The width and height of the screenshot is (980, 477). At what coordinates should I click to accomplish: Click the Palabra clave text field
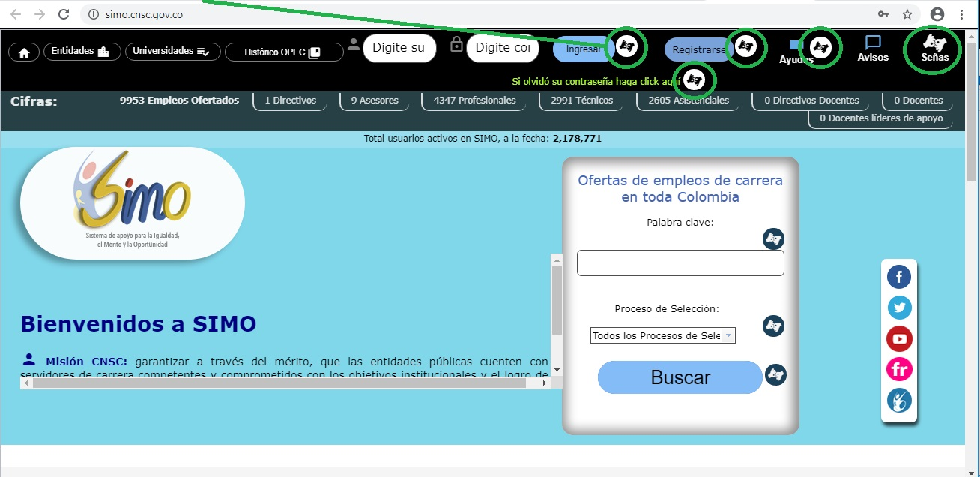pos(680,263)
